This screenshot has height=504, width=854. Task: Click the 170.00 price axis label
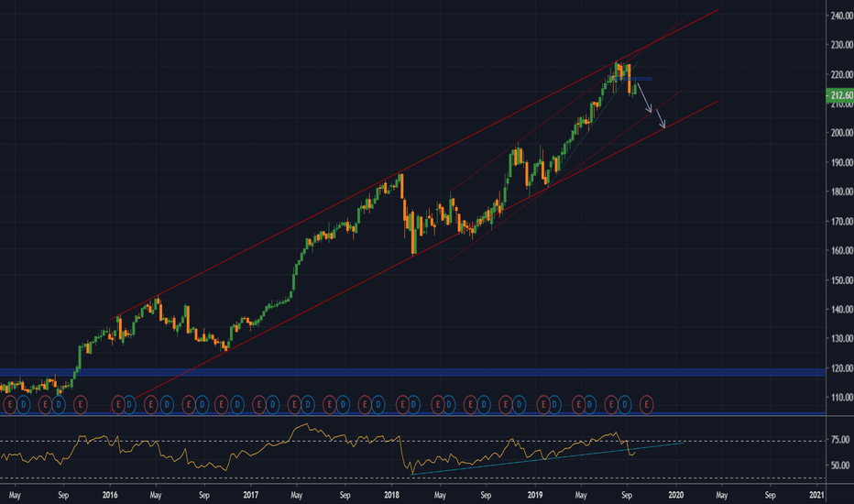tap(841, 221)
